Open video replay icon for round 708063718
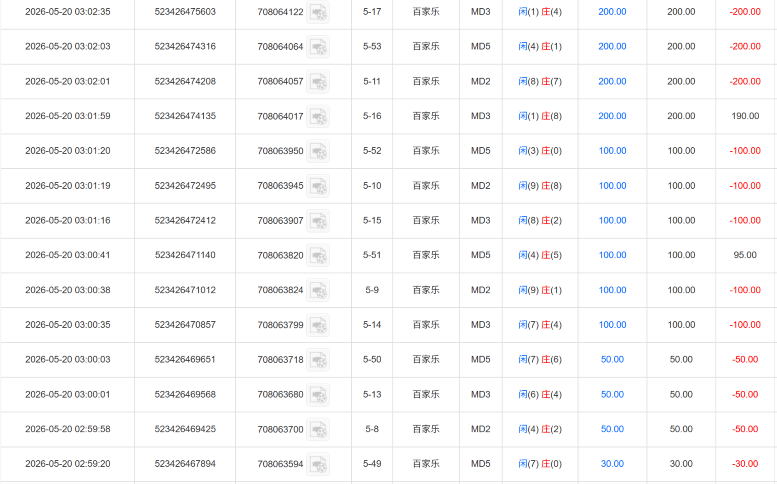This screenshot has height=484, width=777. pos(318,360)
